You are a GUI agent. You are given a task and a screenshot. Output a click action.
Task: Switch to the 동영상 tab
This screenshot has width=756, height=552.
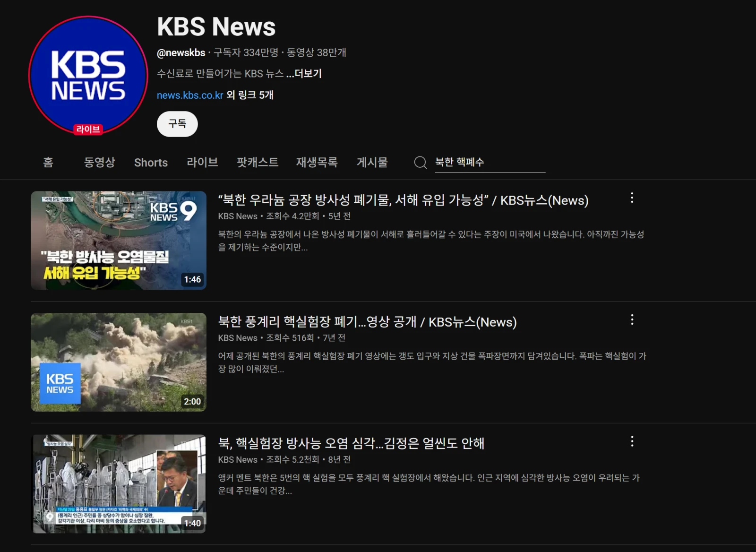100,163
